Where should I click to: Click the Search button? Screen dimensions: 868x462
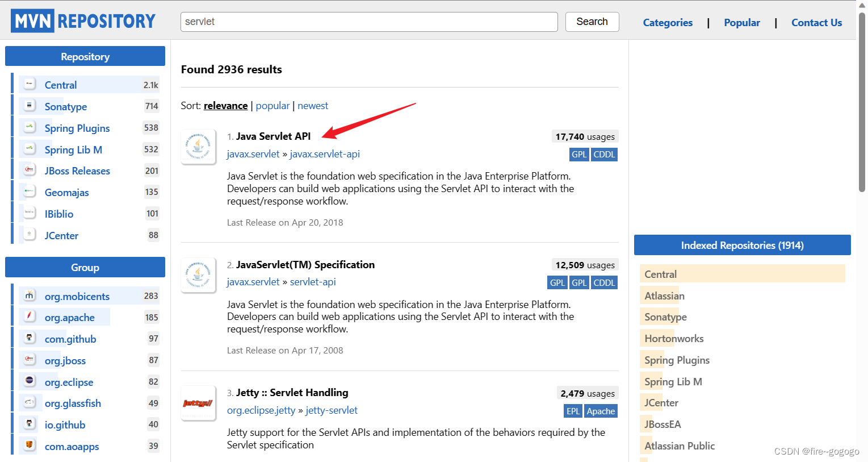(592, 22)
